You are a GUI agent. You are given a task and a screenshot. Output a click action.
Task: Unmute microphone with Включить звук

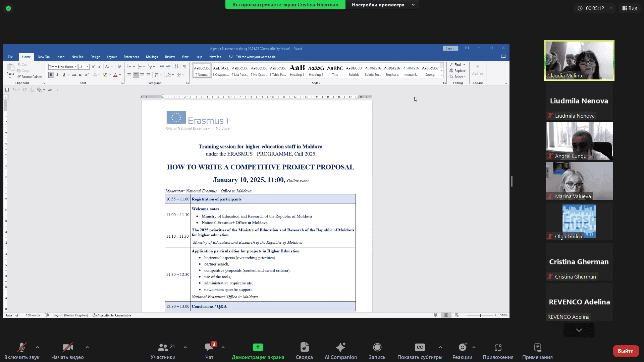point(22,348)
